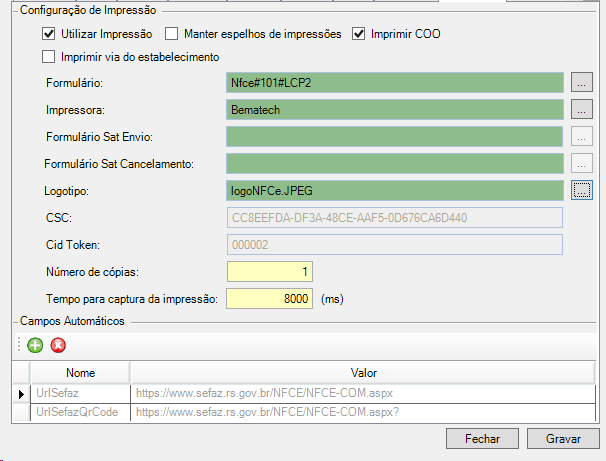Click the Valor column header
Image resolution: width=606 pixels, height=461 pixels.
coord(363,373)
